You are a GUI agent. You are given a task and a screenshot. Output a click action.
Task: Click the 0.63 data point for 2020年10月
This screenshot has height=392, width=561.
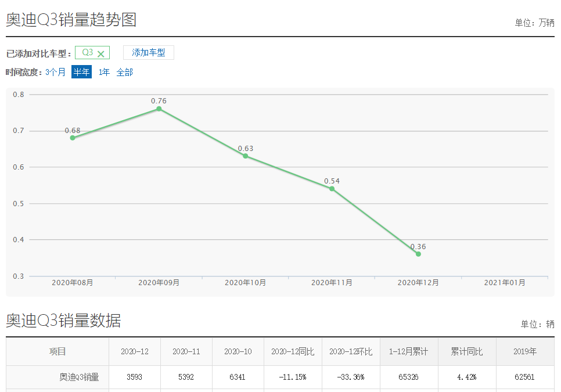pyautogui.click(x=246, y=156)
